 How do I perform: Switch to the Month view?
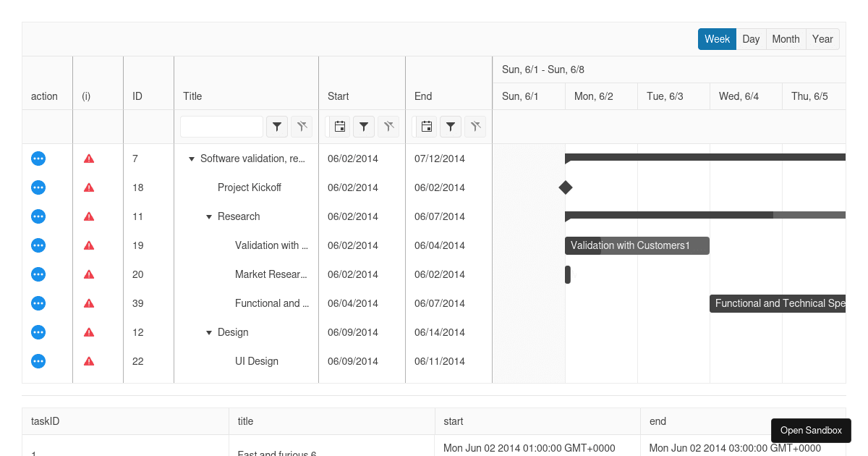(786, 39)
